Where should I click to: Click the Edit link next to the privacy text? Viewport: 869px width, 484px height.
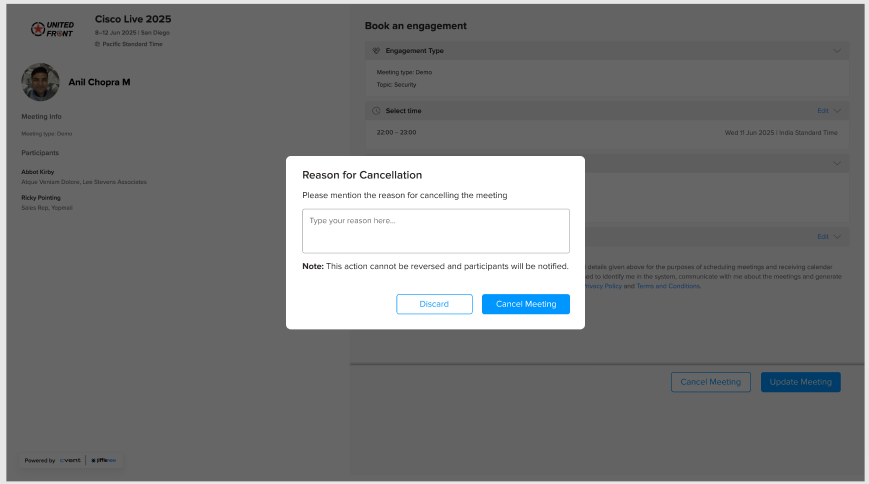coord(822,237)
